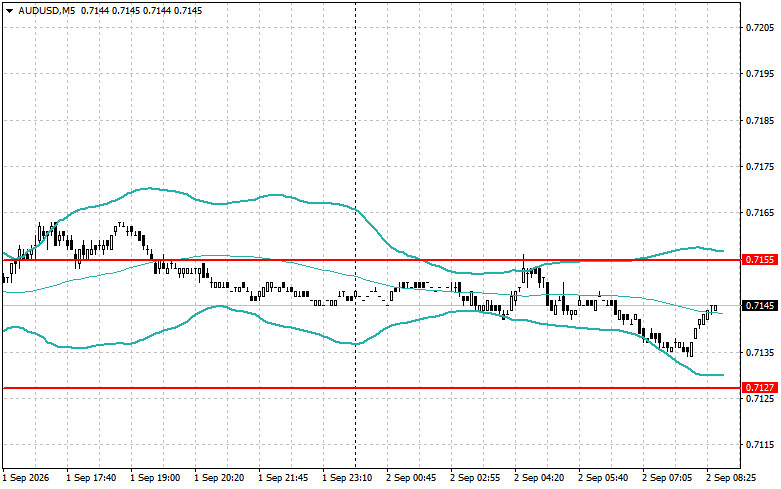Click the 2 Sep 08:25 time label

click(731, 478)
